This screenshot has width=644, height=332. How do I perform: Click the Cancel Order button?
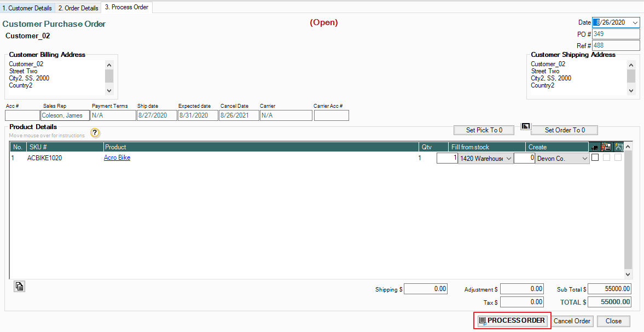pyautogui.click(x=572, y=321)
